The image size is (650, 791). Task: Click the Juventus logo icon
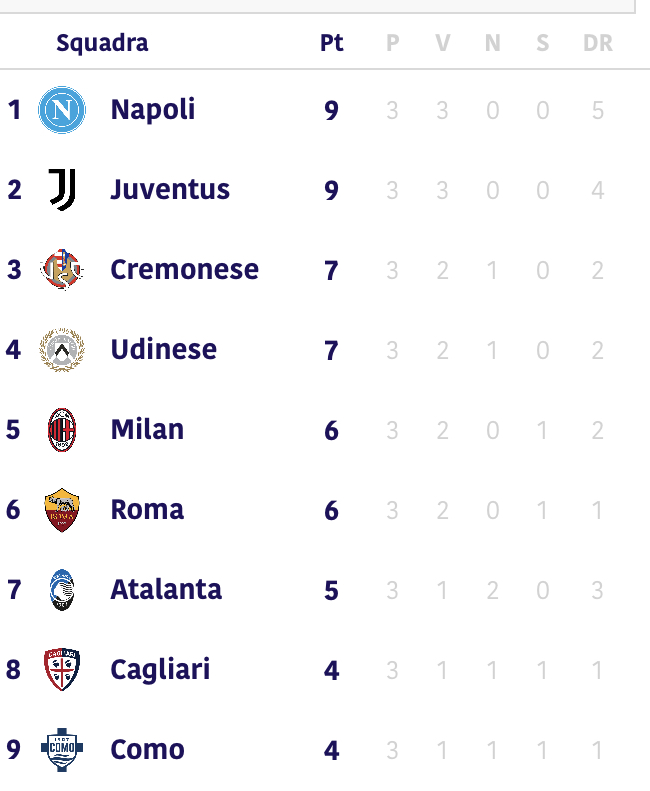coord(62,190)
